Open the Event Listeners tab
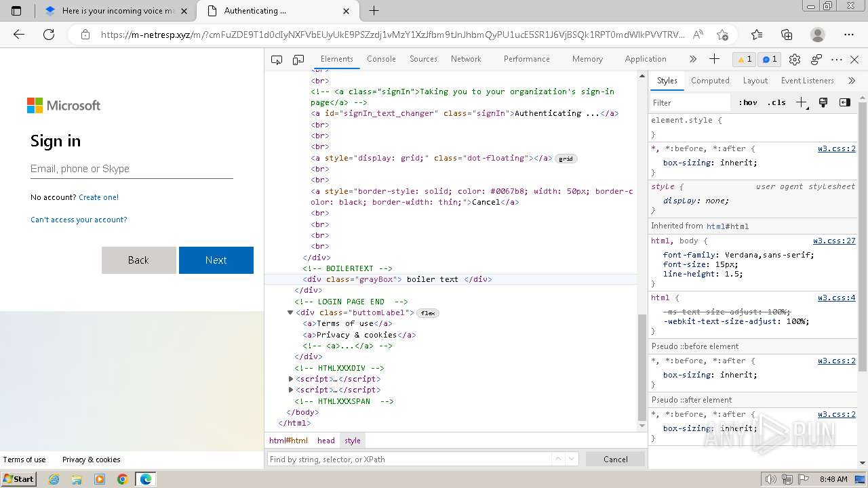Viewport: 868px width, 488px height. [807, 81]
